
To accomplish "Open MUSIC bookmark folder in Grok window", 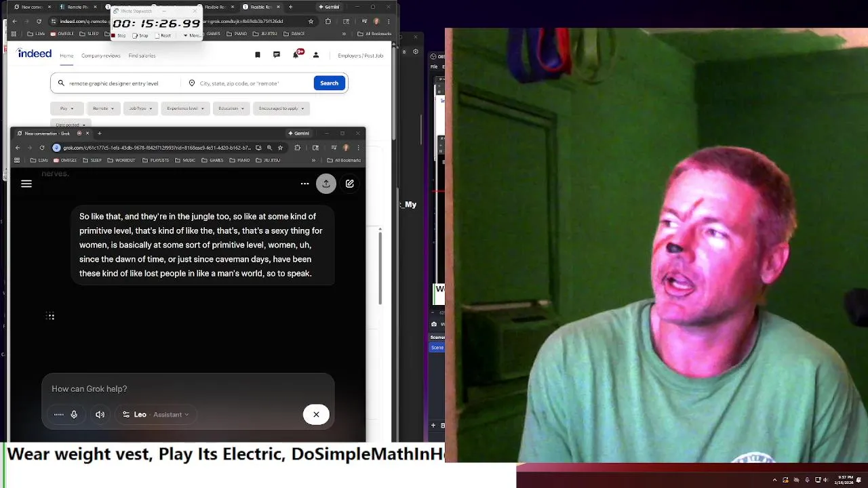I will pyautogui.click(x=184, y=161).
